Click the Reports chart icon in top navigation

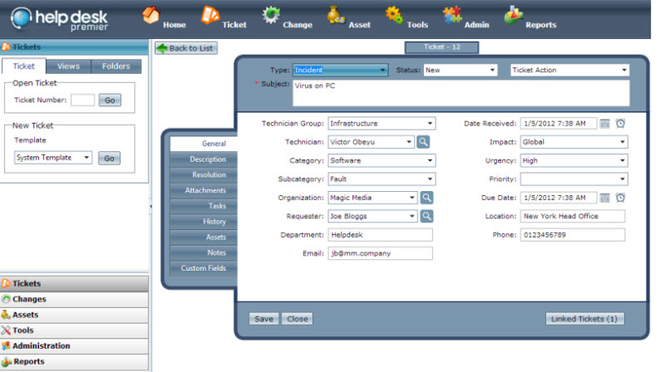click(513, 15)
